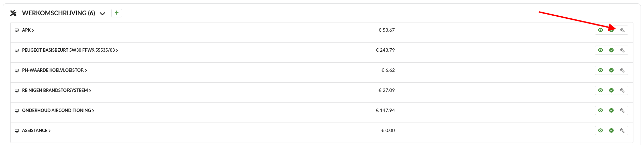Click the wrench icon for ASSISTANCE row
The height and width of the screenshot is (145, 644).
point(622,131)
